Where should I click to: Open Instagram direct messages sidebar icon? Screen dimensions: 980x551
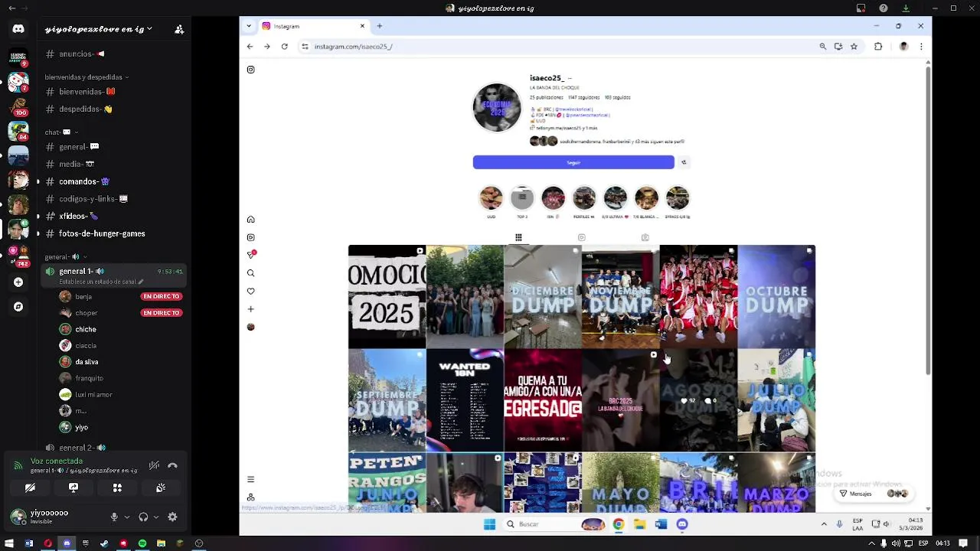(250, 255)
